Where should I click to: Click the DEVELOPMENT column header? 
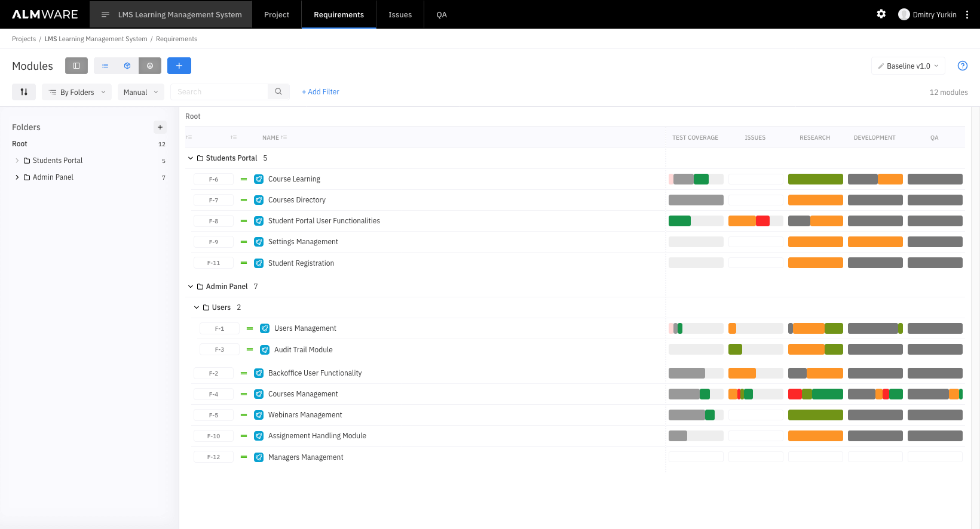(x=874, y=137)
